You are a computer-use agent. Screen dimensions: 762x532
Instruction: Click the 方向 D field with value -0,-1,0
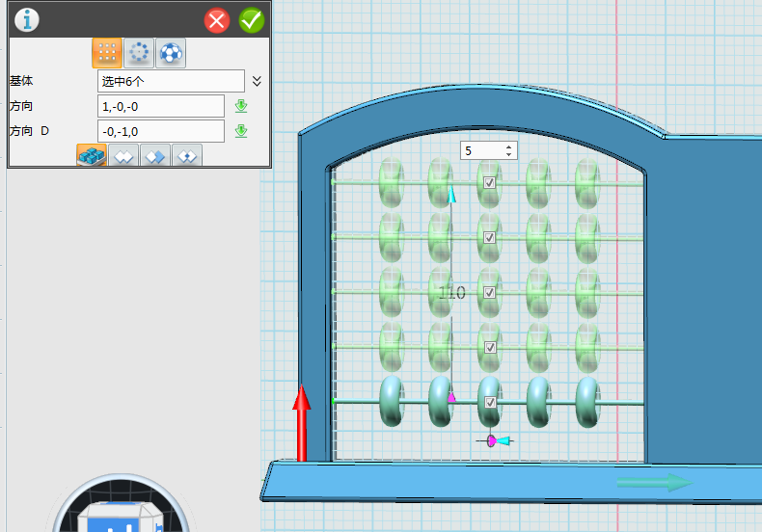(x=160, y=131)
